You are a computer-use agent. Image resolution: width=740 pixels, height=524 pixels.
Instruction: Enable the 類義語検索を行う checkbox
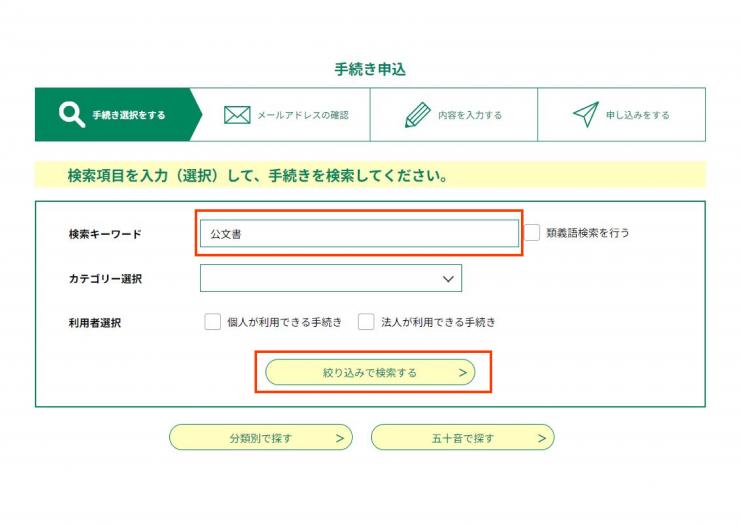click(x=532, y=233)
